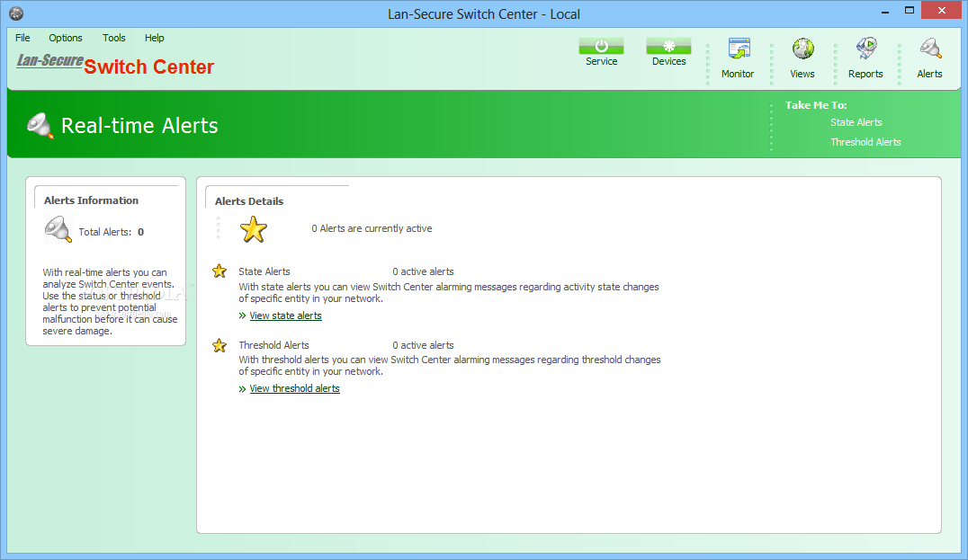Viewport: 968px width, 560px height.
Task: Click the large star icon in Alerts Details
Action: (253, 229)
